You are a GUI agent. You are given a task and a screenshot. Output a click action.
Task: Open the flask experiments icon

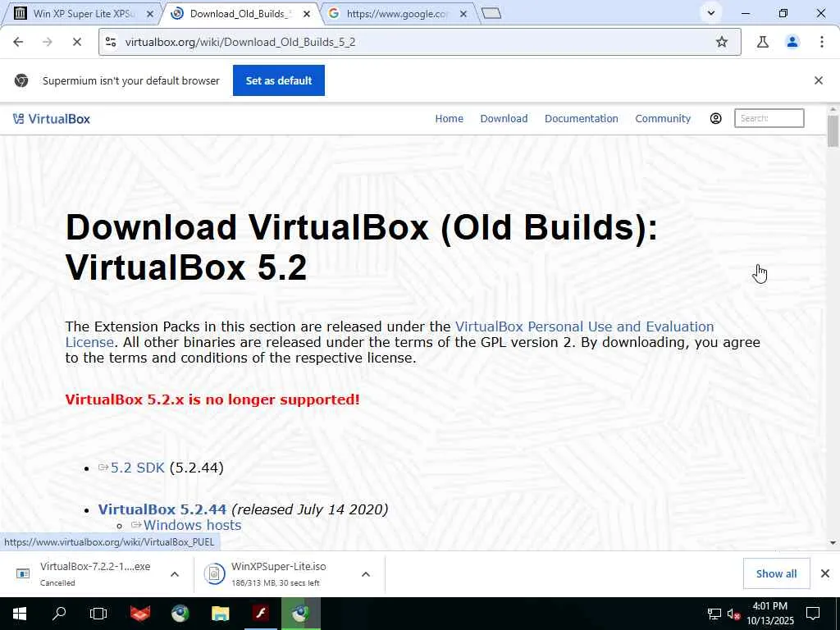click(763, 42)
